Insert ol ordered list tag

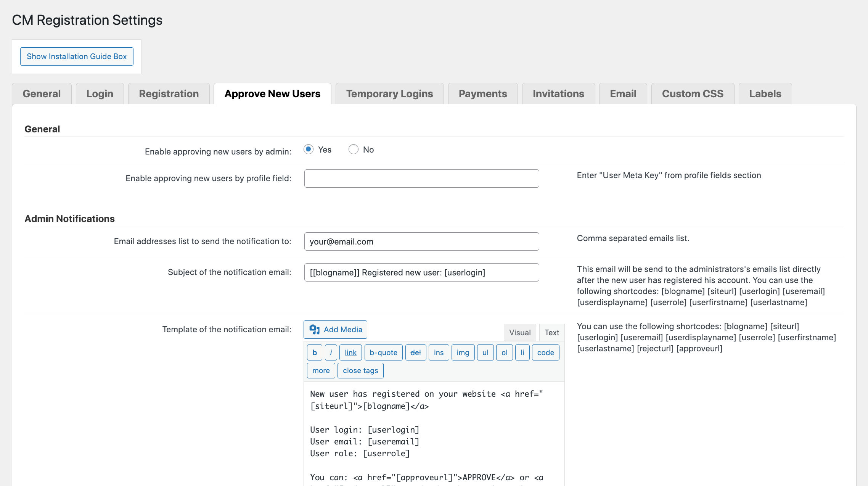505,352
